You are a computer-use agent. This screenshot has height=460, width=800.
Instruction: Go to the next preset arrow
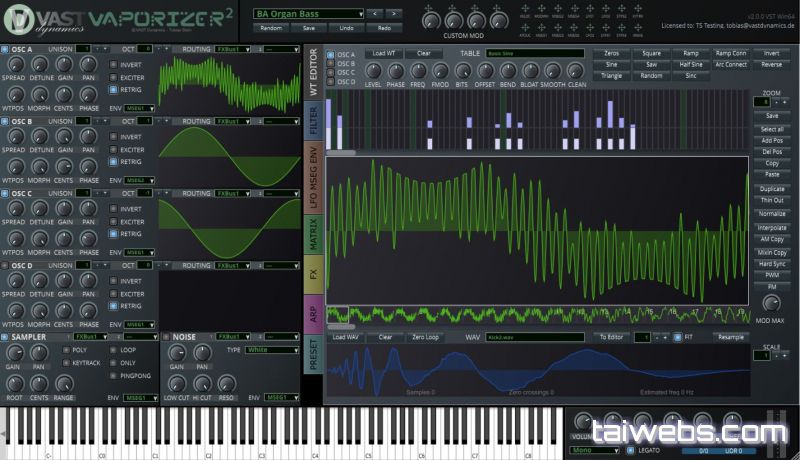[395, 14]
